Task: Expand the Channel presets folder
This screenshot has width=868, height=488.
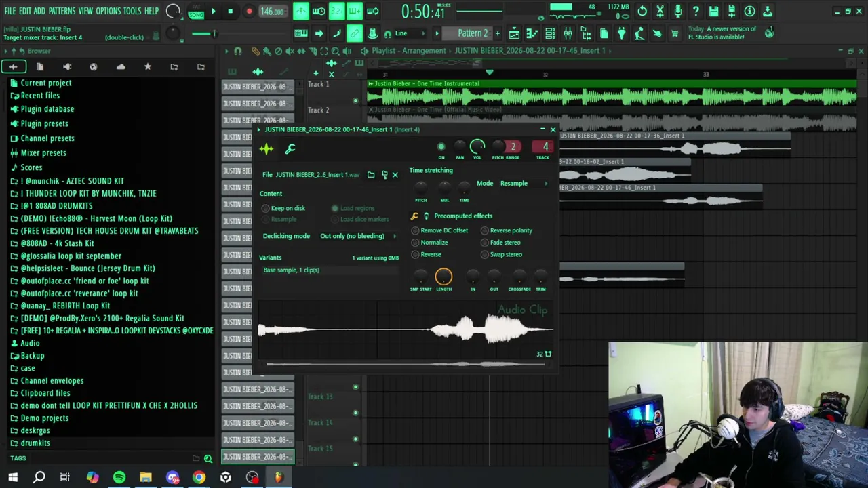Action: tap(42, 138)
